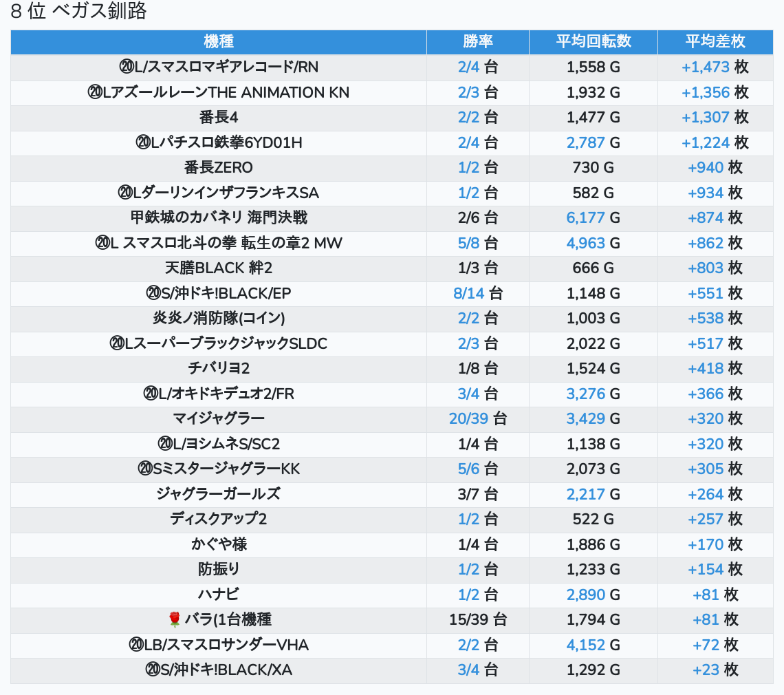This screenshot has height=695, width=784.
Task: Click the 平均回転数 column header
Action: click(x=593, y=42)
